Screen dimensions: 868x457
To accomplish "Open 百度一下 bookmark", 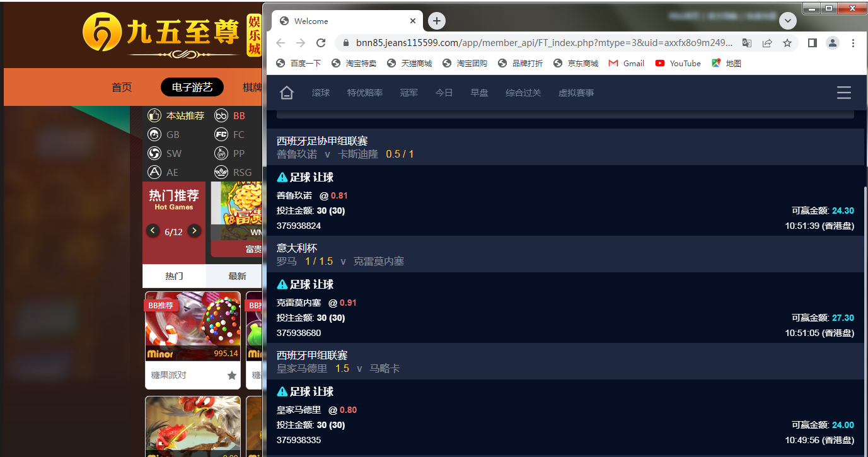I will click(x=299, y=63).
